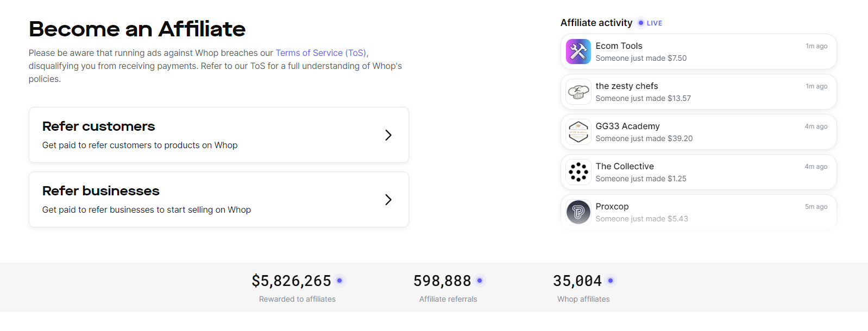
Task: Click 'Someone just made $7.50' text
Action: 641,58
